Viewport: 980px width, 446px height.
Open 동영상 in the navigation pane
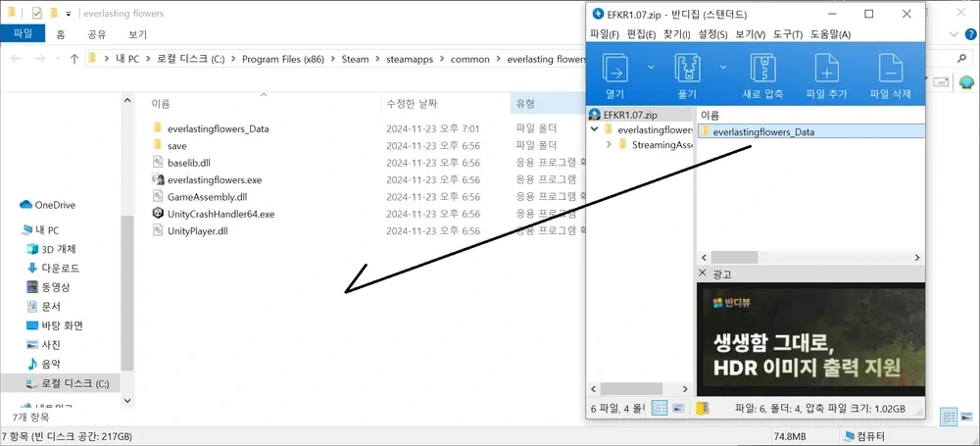click(48, 287)
